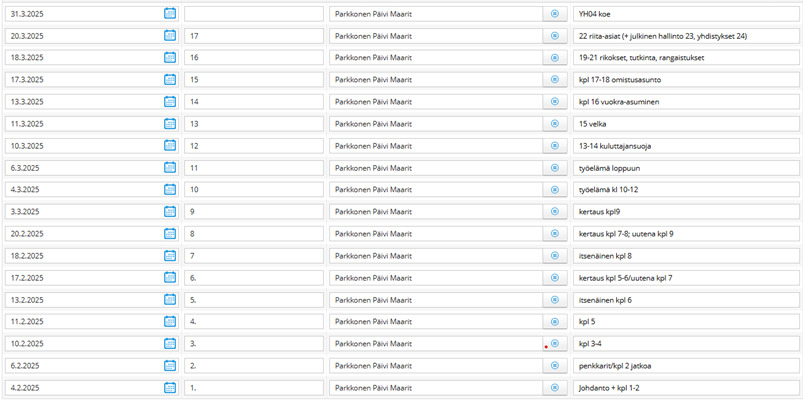Edit the topic field 'työelämä loppuun'
The image size is (803, 404).
click(686, 168)
